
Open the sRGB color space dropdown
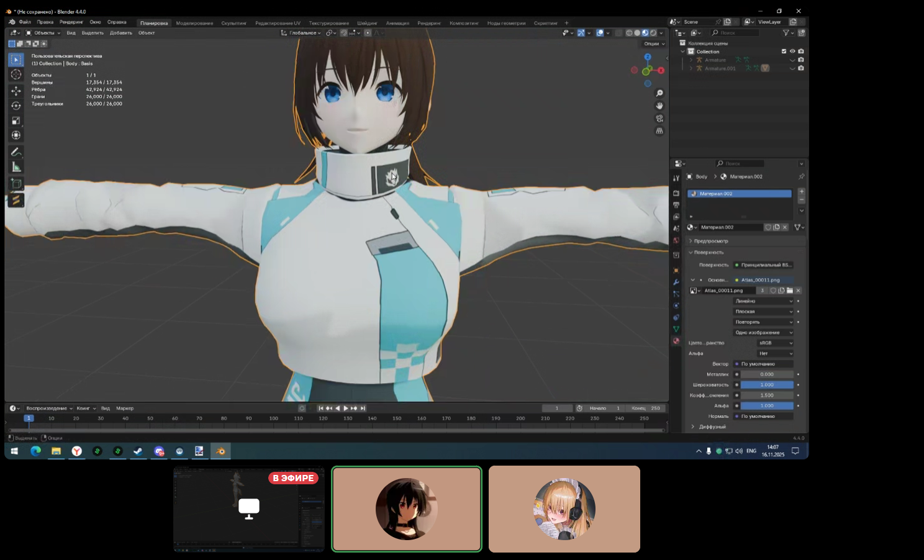click(x=775, y=343)
